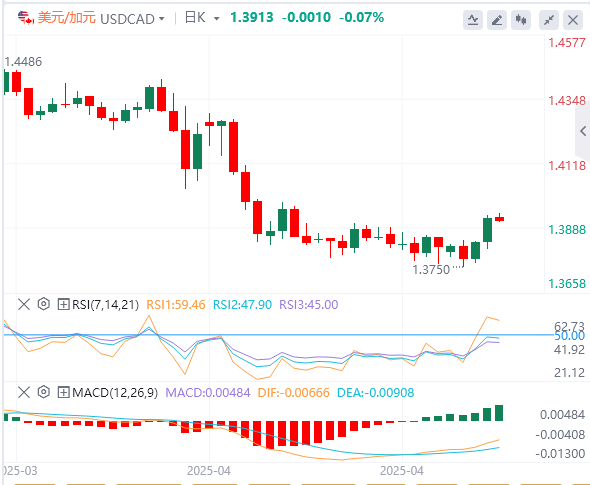The height and width of the screenshot is (485, 590).
Task: Click the US/Canada flag icon
Action: [x=26, y=18]
